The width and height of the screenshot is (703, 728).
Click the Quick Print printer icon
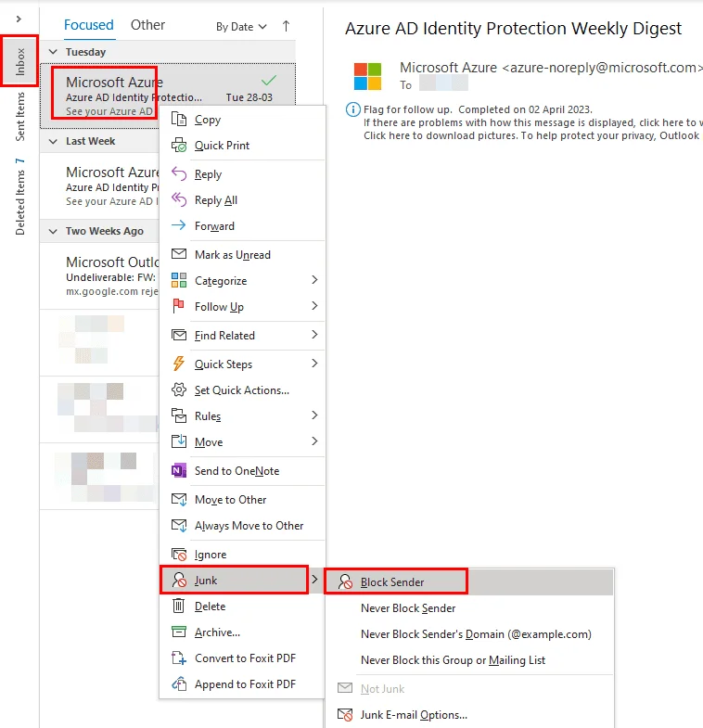click(x=179, y=146)
